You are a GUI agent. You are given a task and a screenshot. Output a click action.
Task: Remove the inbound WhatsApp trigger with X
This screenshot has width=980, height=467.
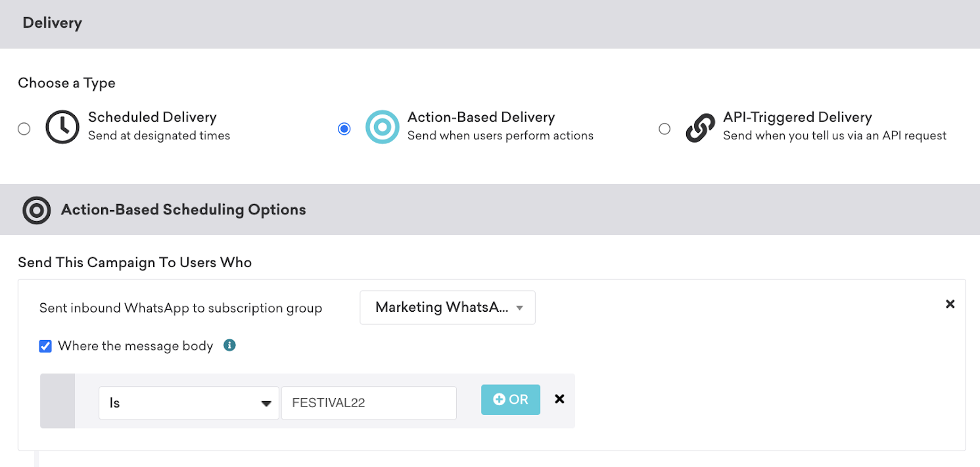click(950, 304)
